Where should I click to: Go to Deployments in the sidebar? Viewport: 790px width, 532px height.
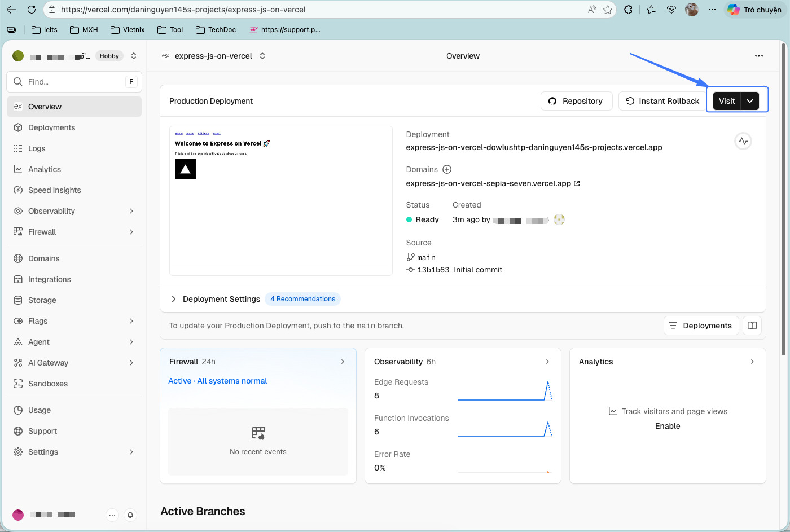pos(51,127)
